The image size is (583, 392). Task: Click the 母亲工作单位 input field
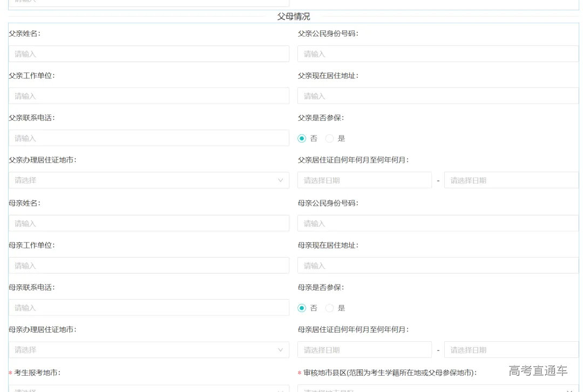pyautogui.click(x=148, y=266)
